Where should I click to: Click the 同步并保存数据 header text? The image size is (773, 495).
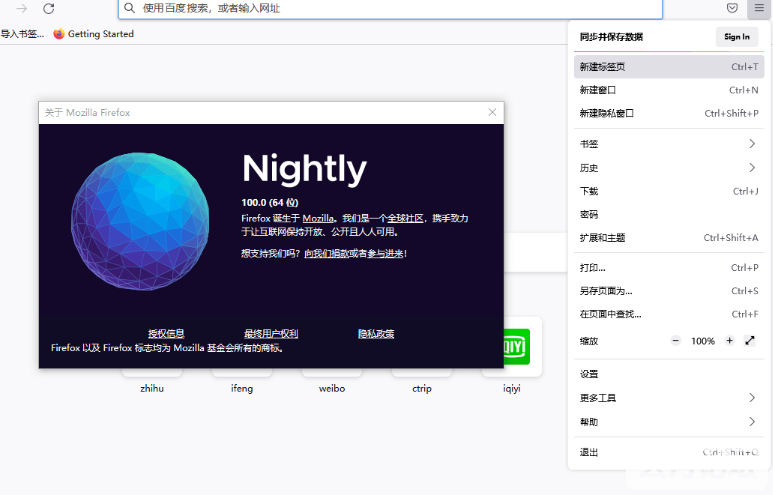click(611, 37)
